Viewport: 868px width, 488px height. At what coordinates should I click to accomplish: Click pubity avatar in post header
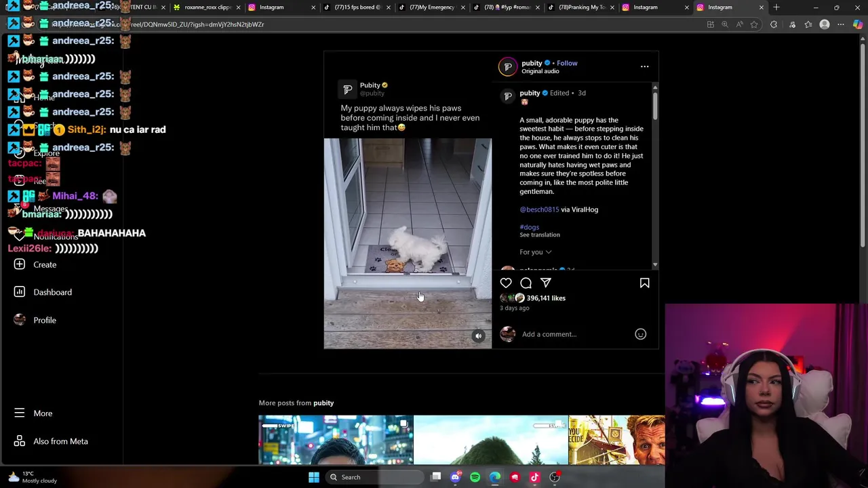pyautogui.click(x=507, y=66)
